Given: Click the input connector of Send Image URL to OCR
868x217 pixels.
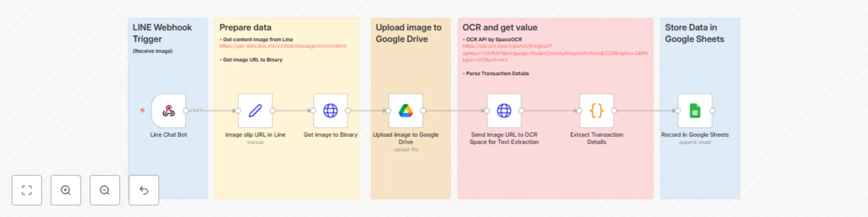Looking at the screenshot, I should (x=487, y=111).
